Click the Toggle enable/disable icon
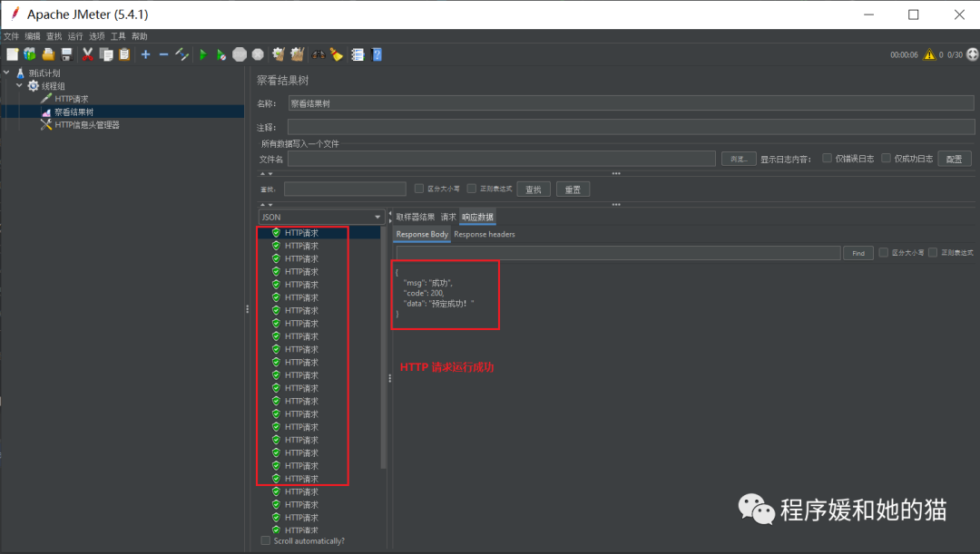Image resolution: width=980 pixels, height=554 pixels. (x=181, y=55)
